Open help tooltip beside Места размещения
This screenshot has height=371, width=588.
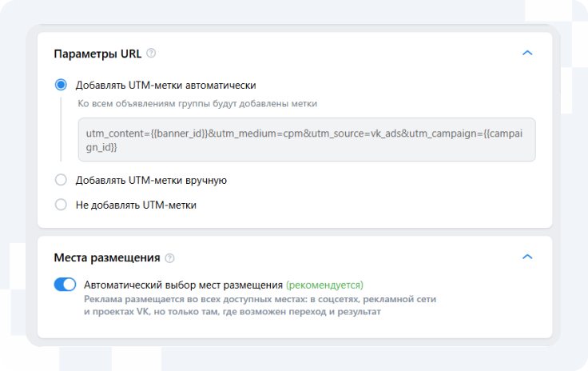(x=169, y=257)
